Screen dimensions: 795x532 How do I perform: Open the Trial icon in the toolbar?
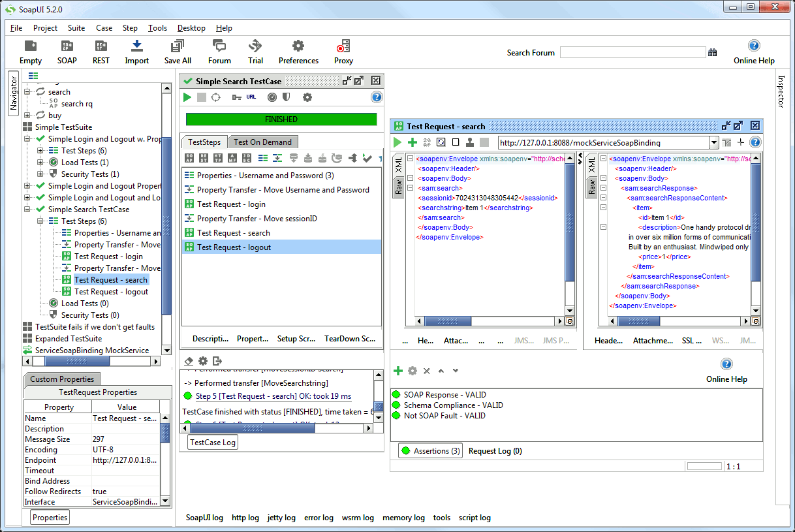point(255,52)
